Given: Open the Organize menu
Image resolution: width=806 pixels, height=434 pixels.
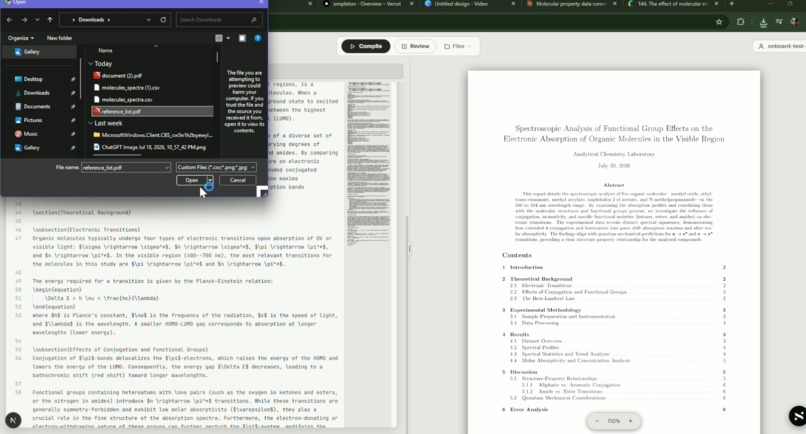Looking at the screenshot, I should 21,38.
